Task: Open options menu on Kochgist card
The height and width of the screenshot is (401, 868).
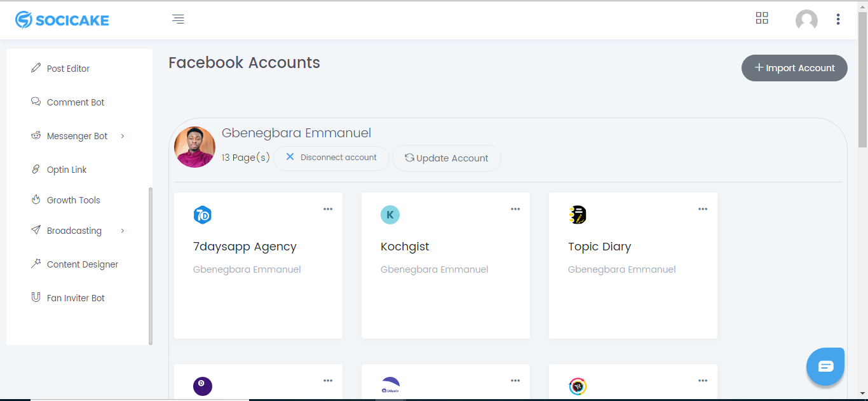Action: (515, 209)
